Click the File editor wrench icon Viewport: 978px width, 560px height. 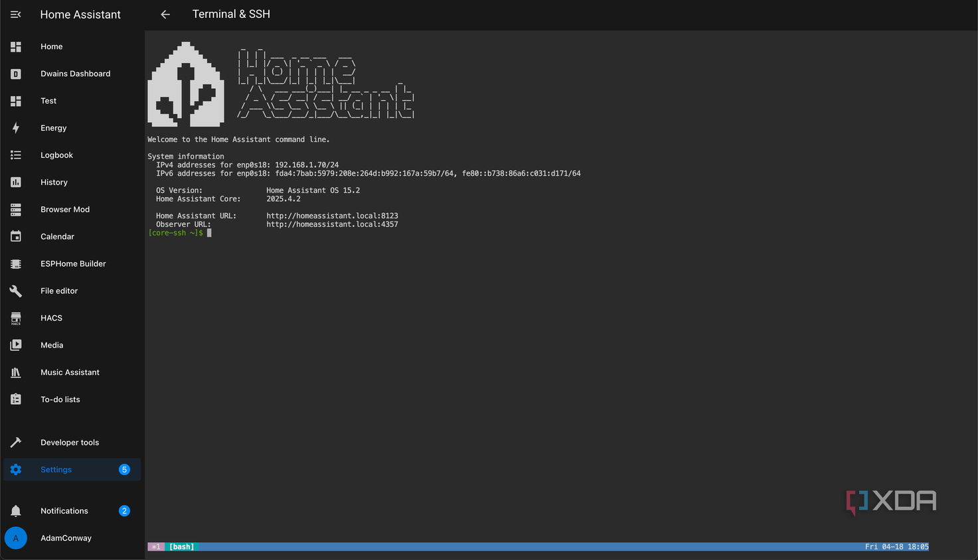click(16, 291)
